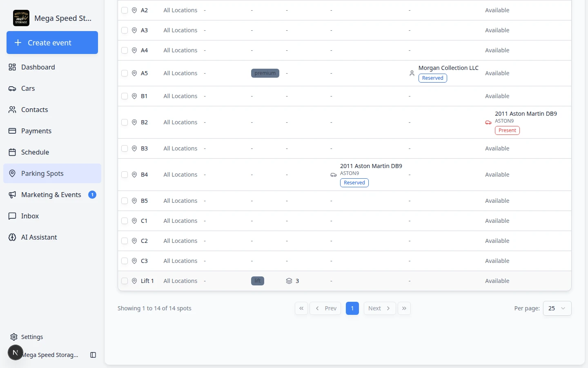Click the Payments card icon
Screen dimensions: 588x368
12,131
